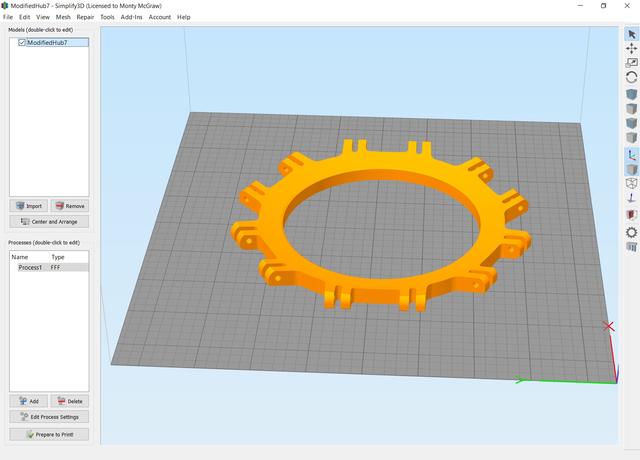Open the cross section view tool
The height and width of the screenshot is (460, 640).
point(631,214)
